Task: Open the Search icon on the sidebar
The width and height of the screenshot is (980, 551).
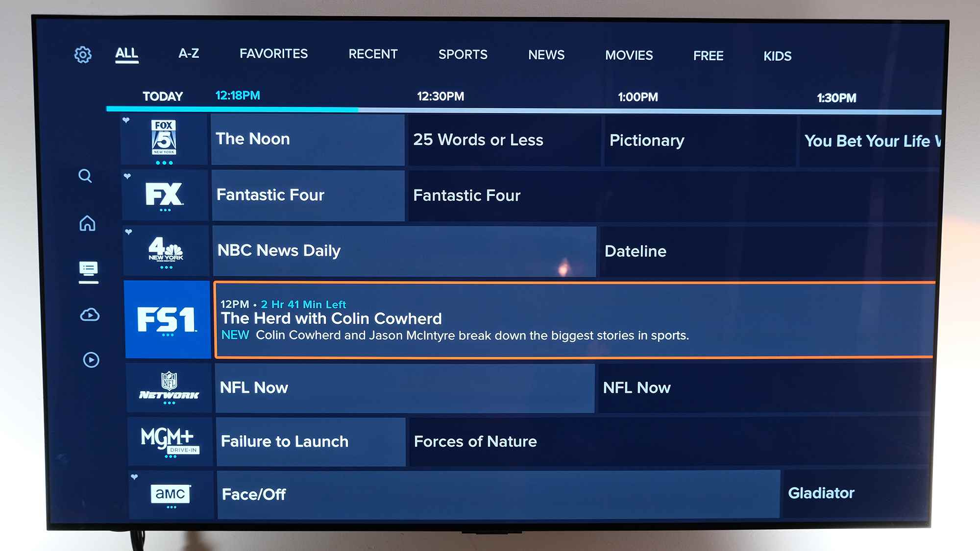Action: click(x=86, y=176)
